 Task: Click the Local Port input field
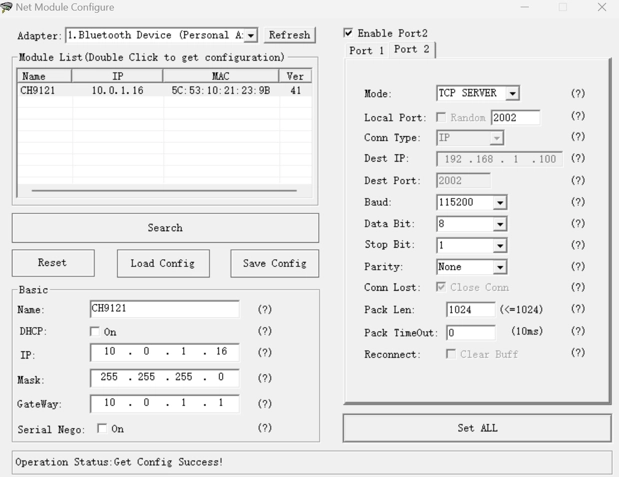(x=516, y=117)
